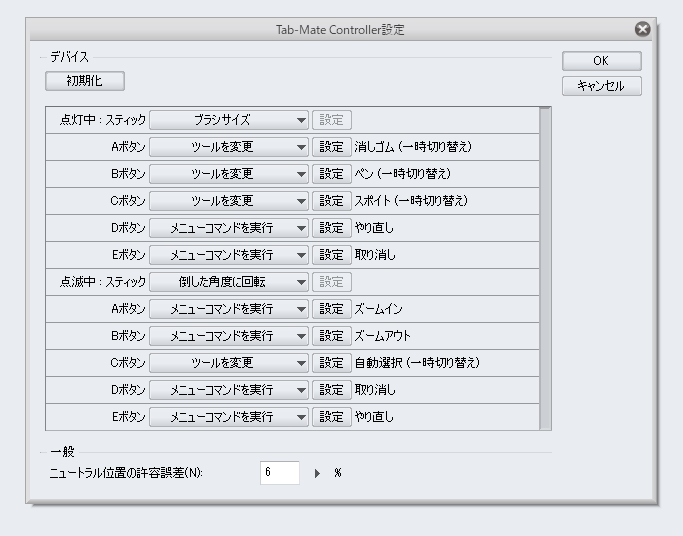Expand the dropdown beside ズームイン
The height and width of the screenshot is (536, 683).
[x=229, y=309]
